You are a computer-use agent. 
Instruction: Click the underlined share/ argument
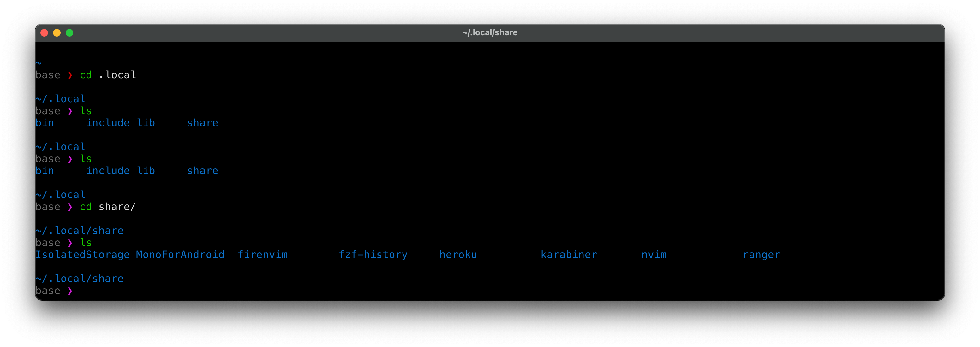pyautogui.click(x=117, y=207)
